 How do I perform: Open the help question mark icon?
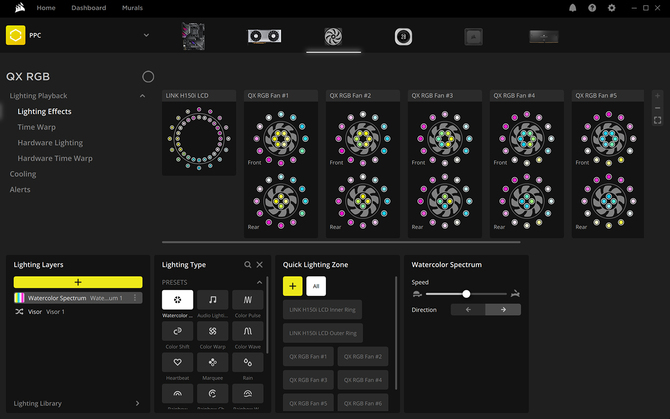[x=592, y=8]
